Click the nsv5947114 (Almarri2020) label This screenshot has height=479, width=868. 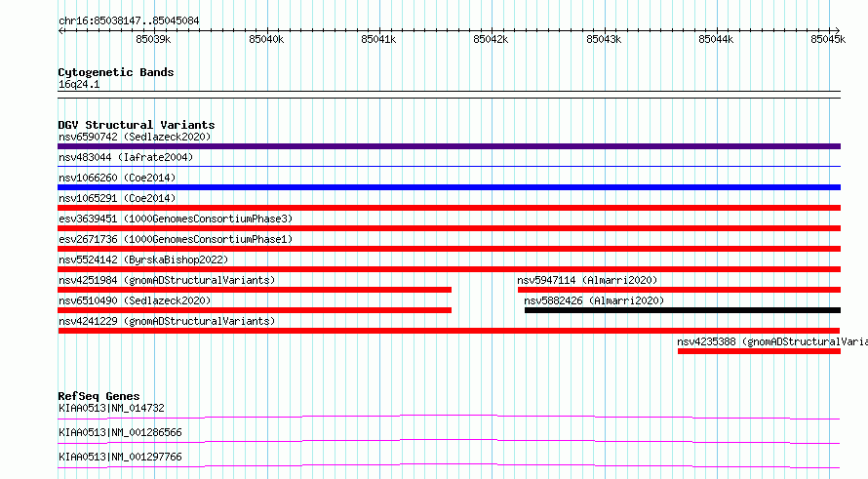[x=587, y=280]
